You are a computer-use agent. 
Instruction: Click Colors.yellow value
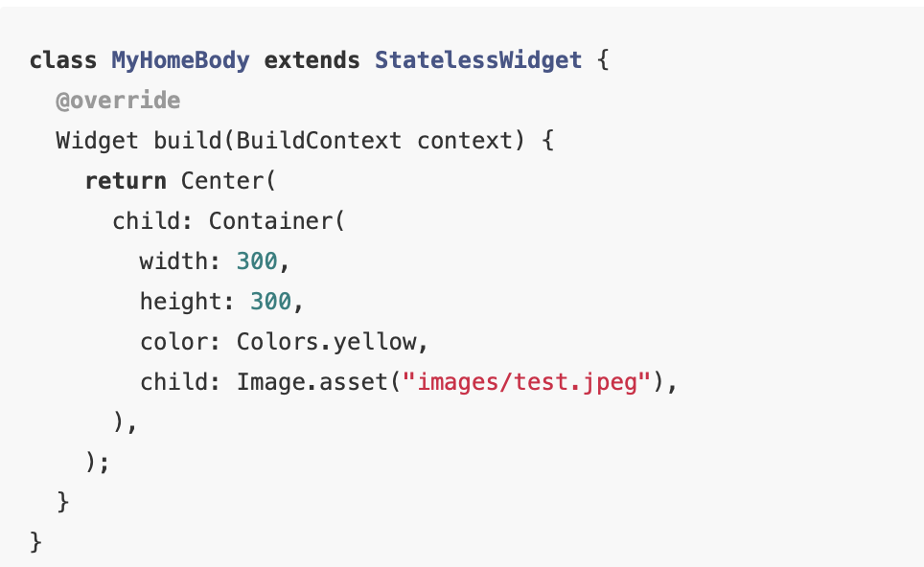[x=327, y=342]
